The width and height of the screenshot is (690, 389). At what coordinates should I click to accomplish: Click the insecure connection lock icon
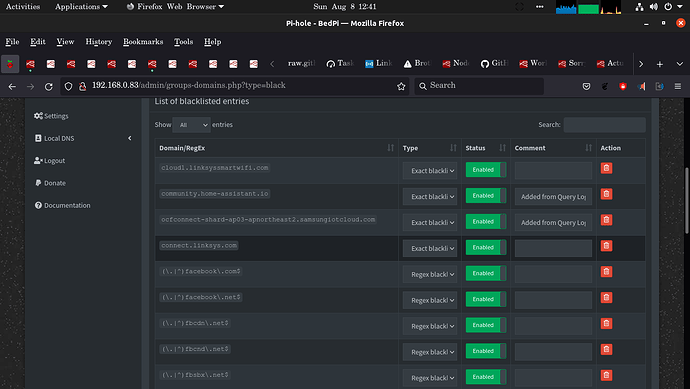(x=82, y=86)
